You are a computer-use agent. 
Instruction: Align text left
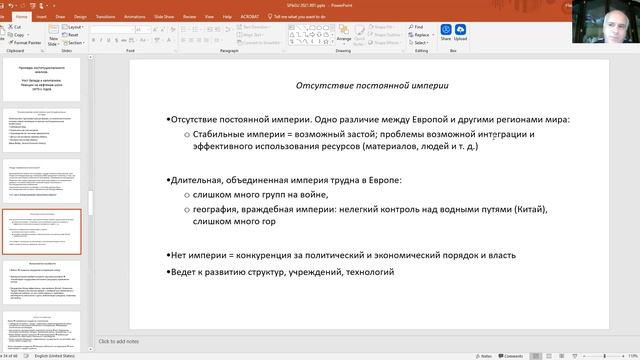tap(184, 40)
